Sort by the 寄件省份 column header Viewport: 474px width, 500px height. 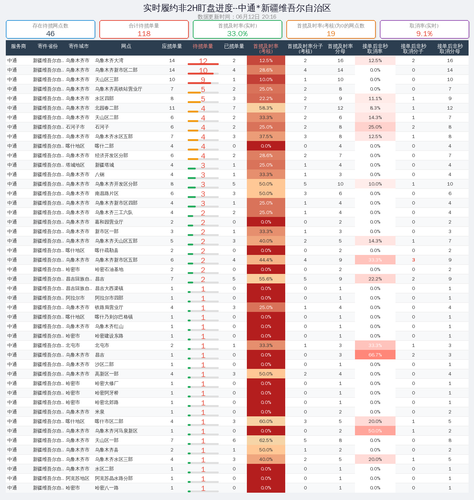48,46
